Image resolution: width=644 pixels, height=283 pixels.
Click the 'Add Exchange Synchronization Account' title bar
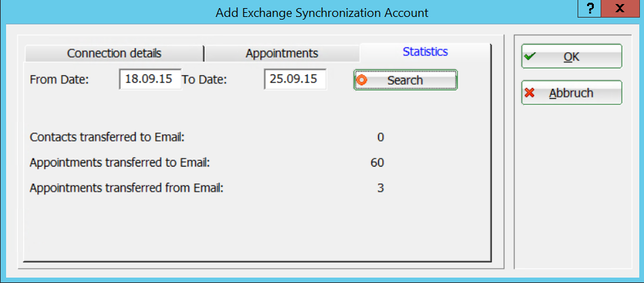[322, 12]
